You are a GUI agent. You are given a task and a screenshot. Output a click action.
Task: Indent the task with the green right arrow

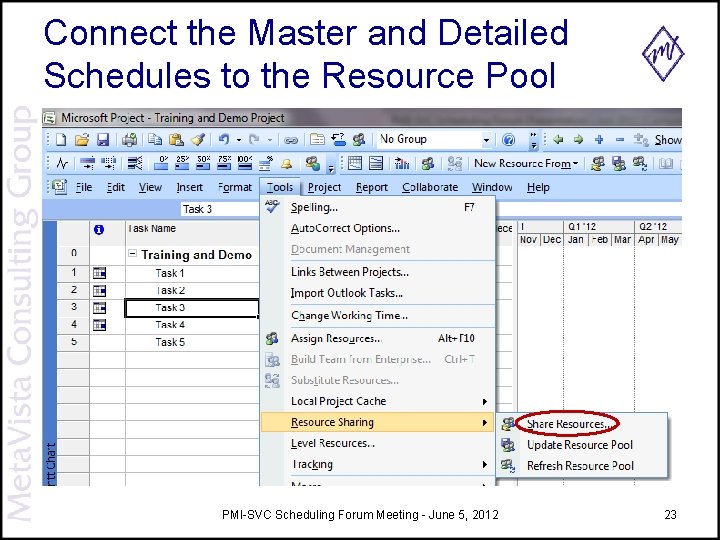point(578,139)
